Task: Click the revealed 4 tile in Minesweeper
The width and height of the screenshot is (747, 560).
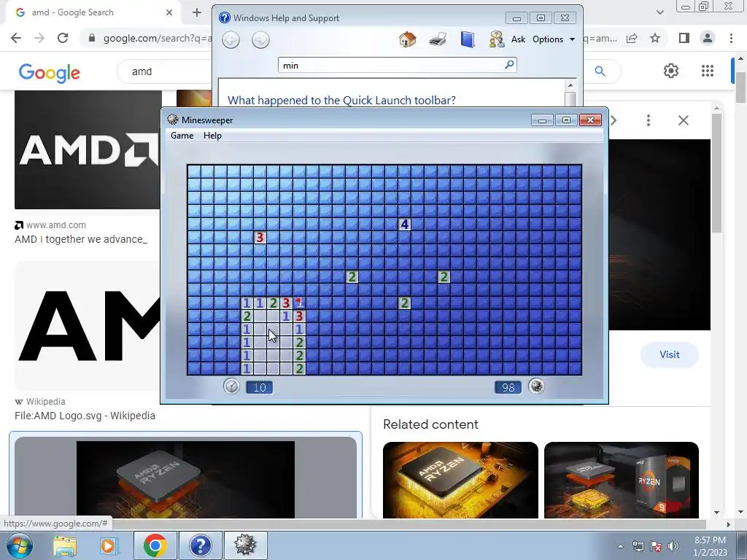Action: [x=404, y=224]
